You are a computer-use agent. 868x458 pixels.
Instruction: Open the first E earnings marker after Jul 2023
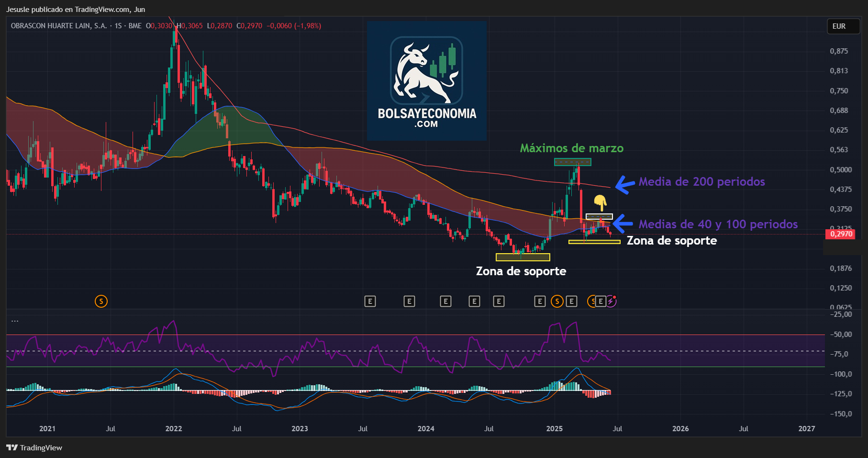point(370,301)
